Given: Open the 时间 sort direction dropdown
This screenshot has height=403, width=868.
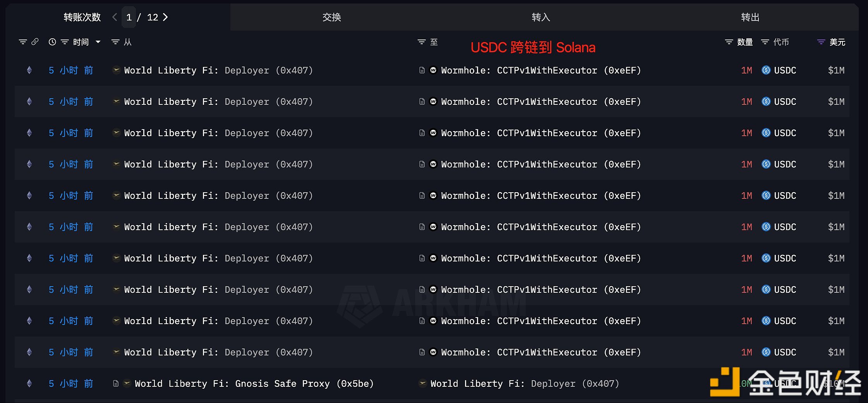Looking at the screenshot, I should coord(98,42).
